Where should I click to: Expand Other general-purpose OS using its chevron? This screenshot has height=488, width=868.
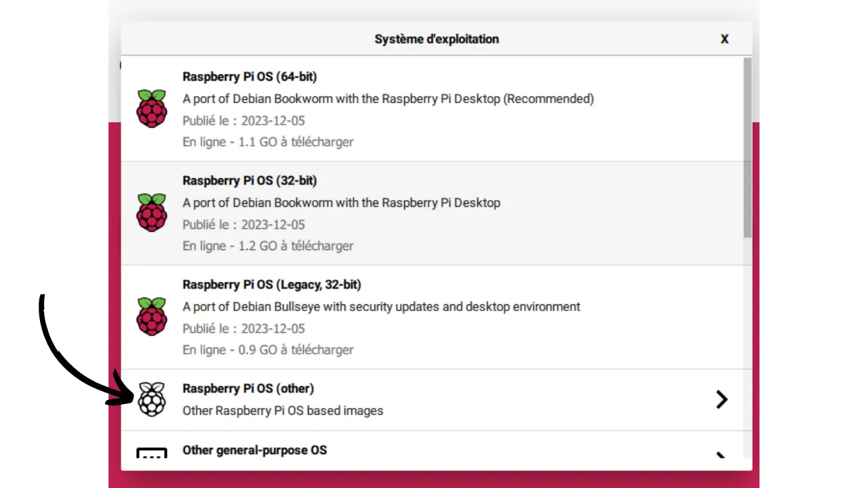[722, 455]
